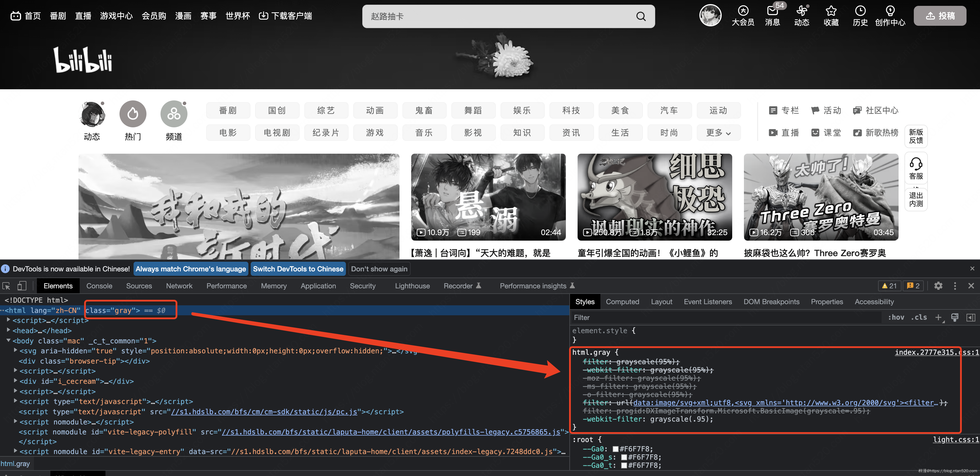Image resolution: width=980 pixels, height=476 pixels.
Task: Click Switch DevTools to Chinese
Action: click(298, 269)
